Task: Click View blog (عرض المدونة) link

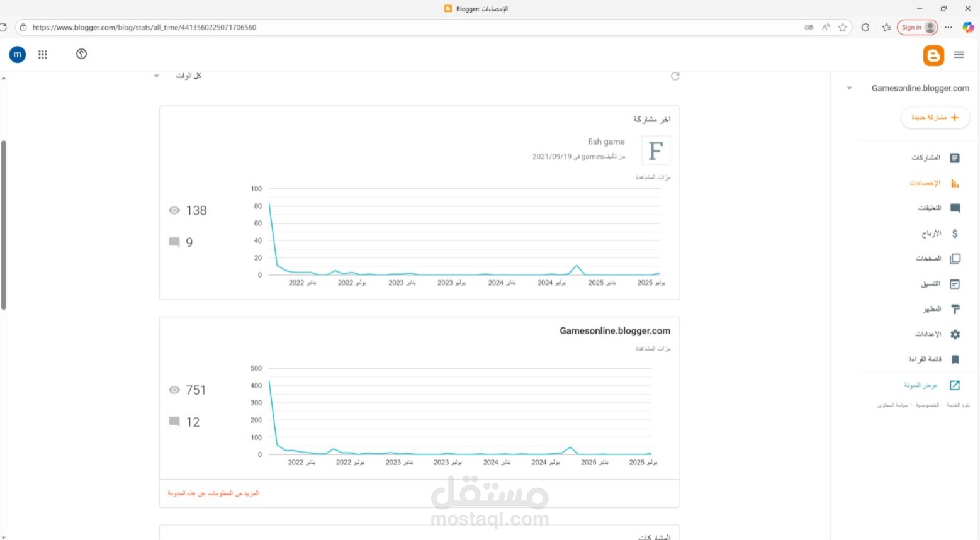Action: [932, 385]
